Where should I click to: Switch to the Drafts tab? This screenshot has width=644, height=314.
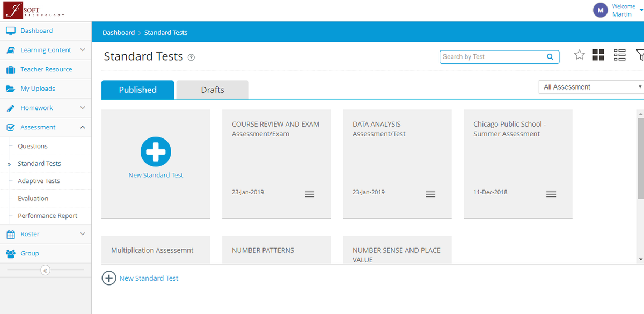213,90
